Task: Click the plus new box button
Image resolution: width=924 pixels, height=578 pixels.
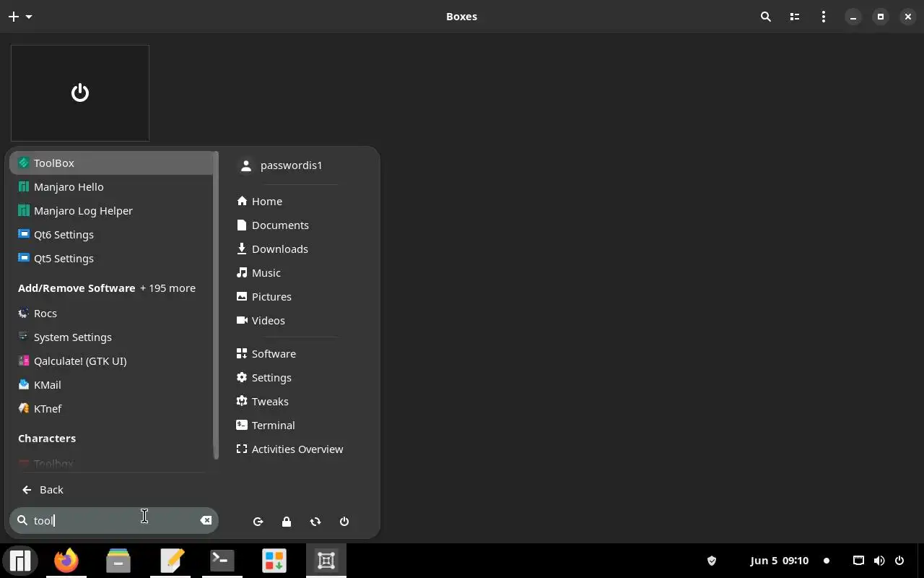Action: 13,17
